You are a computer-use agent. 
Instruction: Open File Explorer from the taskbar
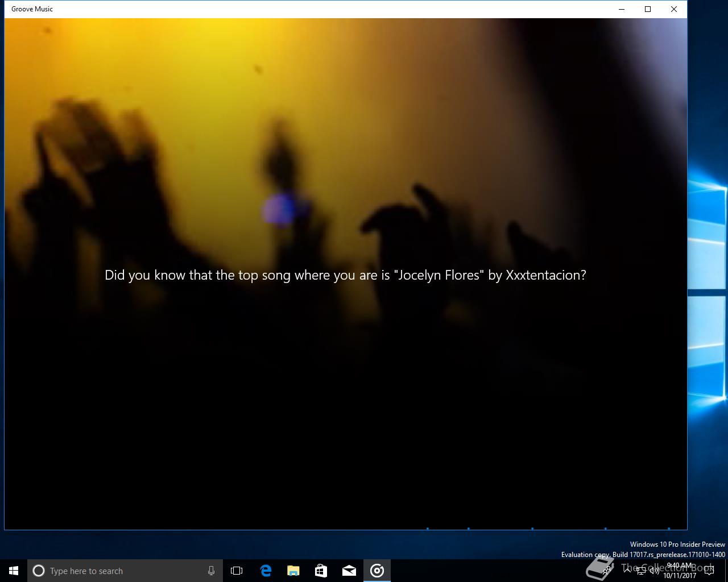(x=293, y=571)
